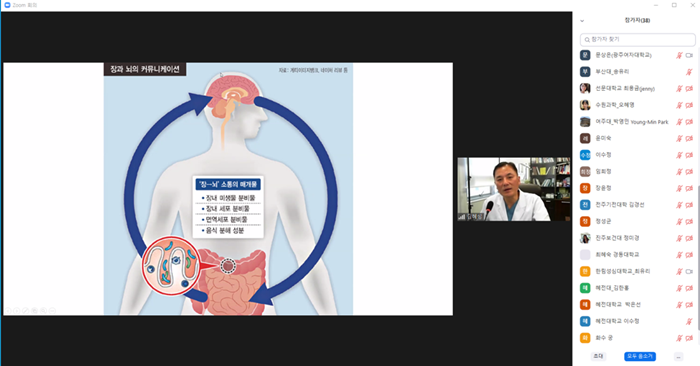700x366 pixels.
Task: Click camera icon next to 한림성심대학교_최유리
Action: point(689,271)
